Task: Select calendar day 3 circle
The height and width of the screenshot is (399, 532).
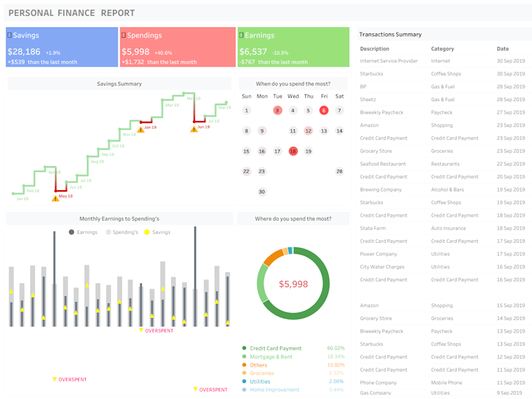Action: (x=277, y=110)
